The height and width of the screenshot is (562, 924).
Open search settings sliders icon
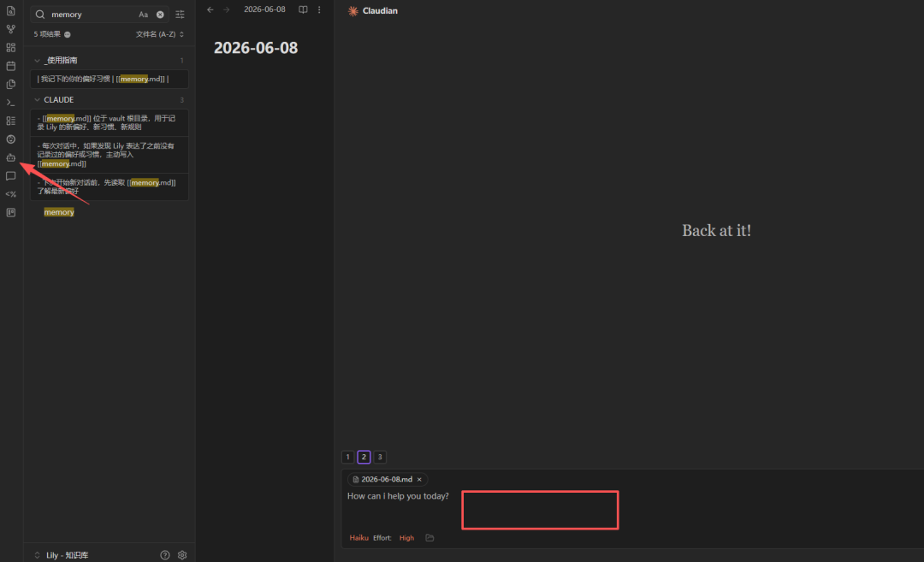(x=181, y=15)
